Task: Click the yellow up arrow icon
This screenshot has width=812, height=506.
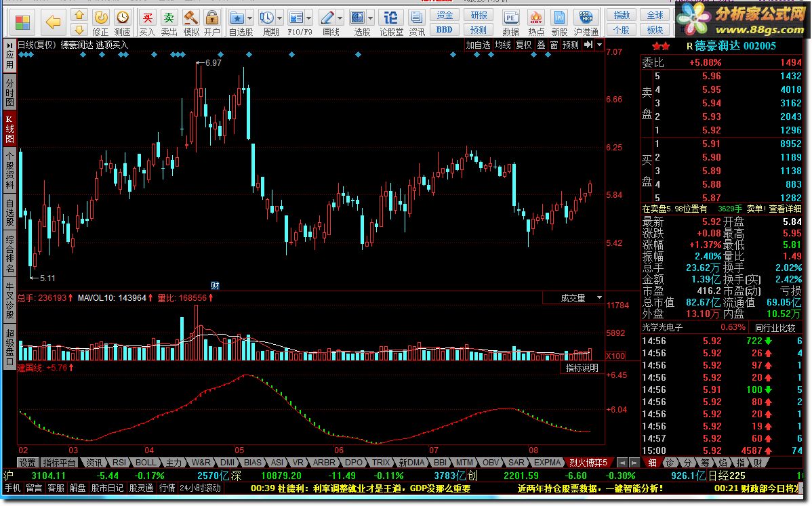Action: pos(79,15)
